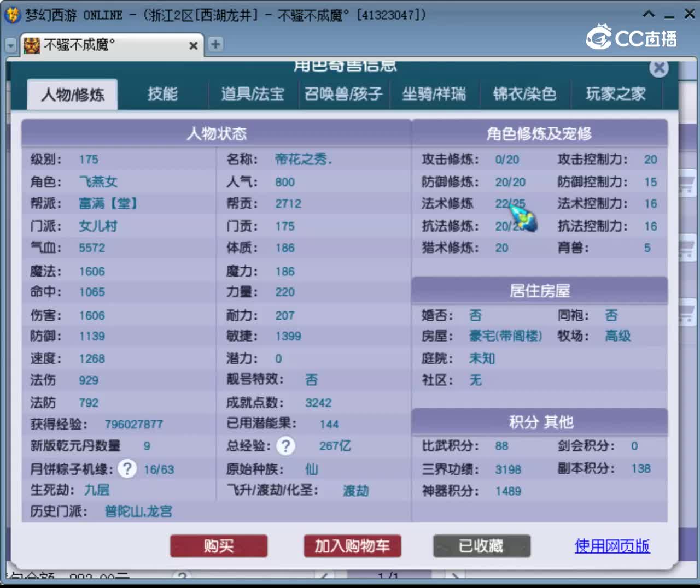Switch to 技能 tab
Image resolution: width=700 pixels, height=588 pixels.
(162, 94)
